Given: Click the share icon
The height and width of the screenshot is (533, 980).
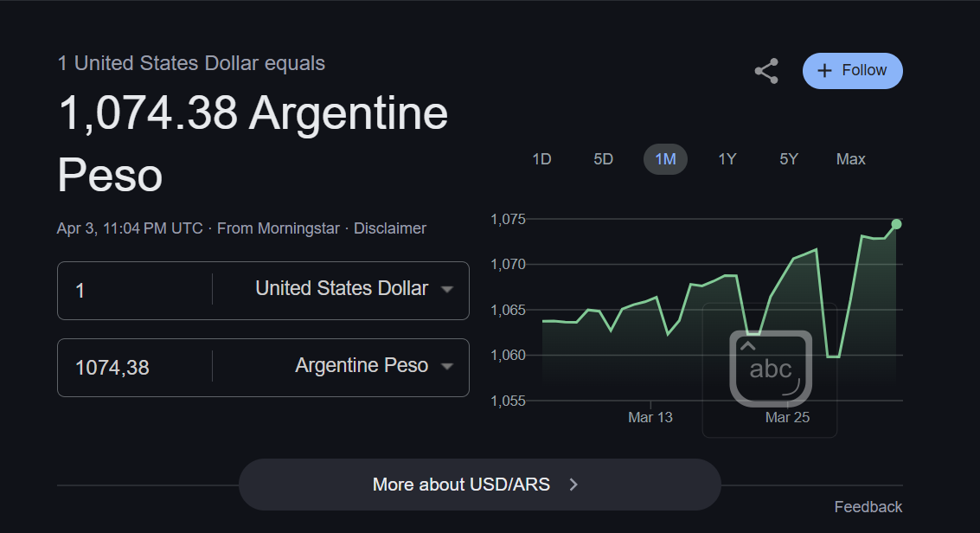Looking at the screenshot, I should tap(766, 71).
